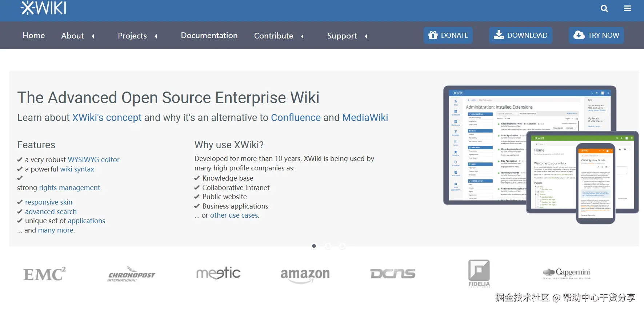This screenshot has height=311, width=644.
Task: Open the advanced search link
Action: (51, 211)
